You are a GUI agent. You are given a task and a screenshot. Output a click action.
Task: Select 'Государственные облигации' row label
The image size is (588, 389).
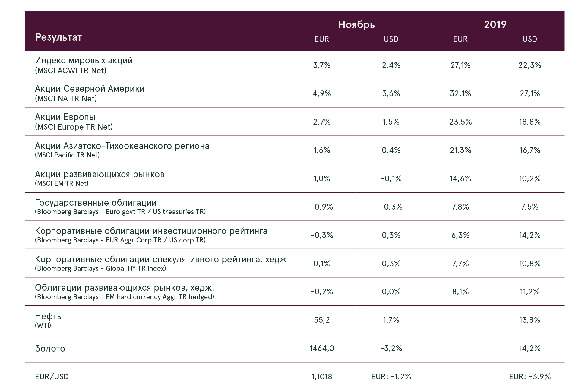click(96, 203)
